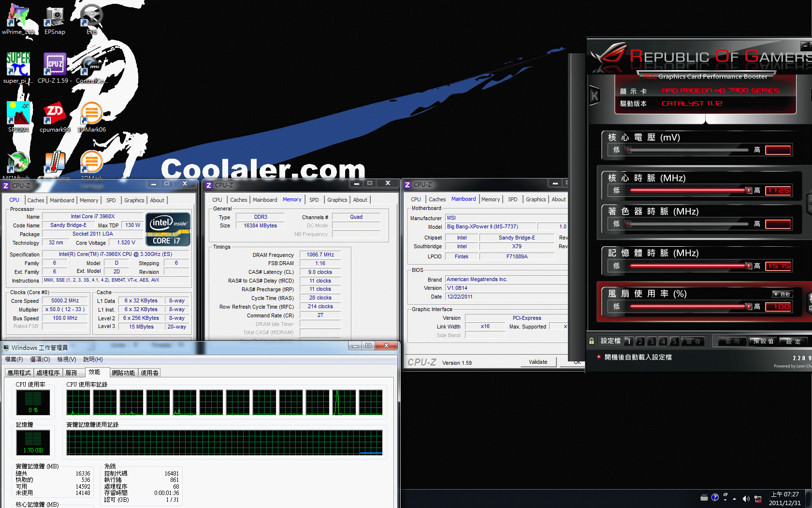Click Show Desktop strip at taskbar end
812x508 pixels.
pyautogui.click(x=809, y=499)
